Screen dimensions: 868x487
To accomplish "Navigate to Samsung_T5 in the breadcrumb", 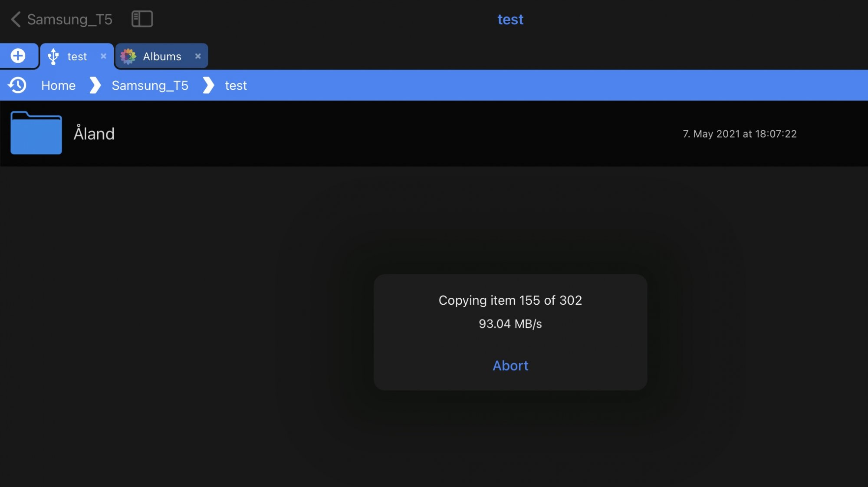I will (150, 86).
